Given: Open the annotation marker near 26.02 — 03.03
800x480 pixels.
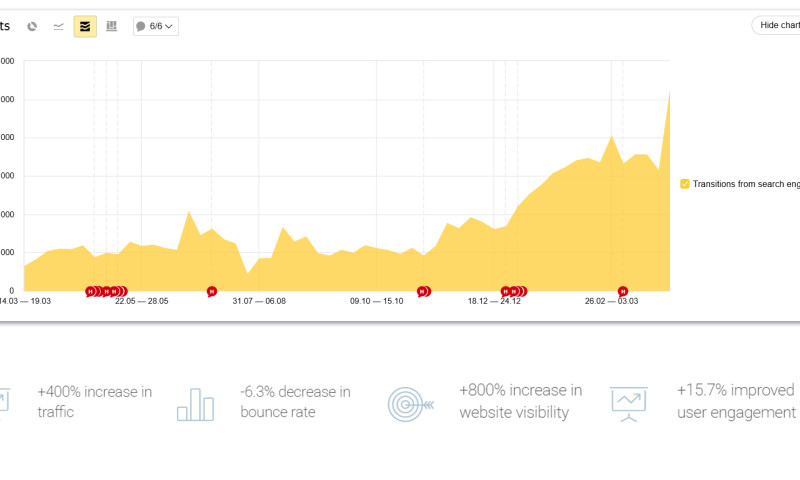Looking at the screenshot, I should (622, 291).
